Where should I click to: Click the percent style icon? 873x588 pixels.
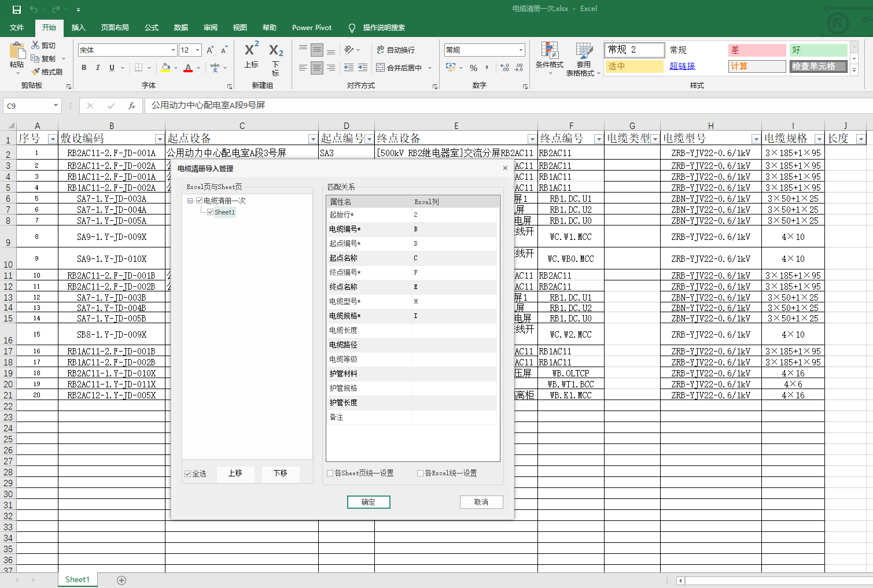[x=474, y=68]
